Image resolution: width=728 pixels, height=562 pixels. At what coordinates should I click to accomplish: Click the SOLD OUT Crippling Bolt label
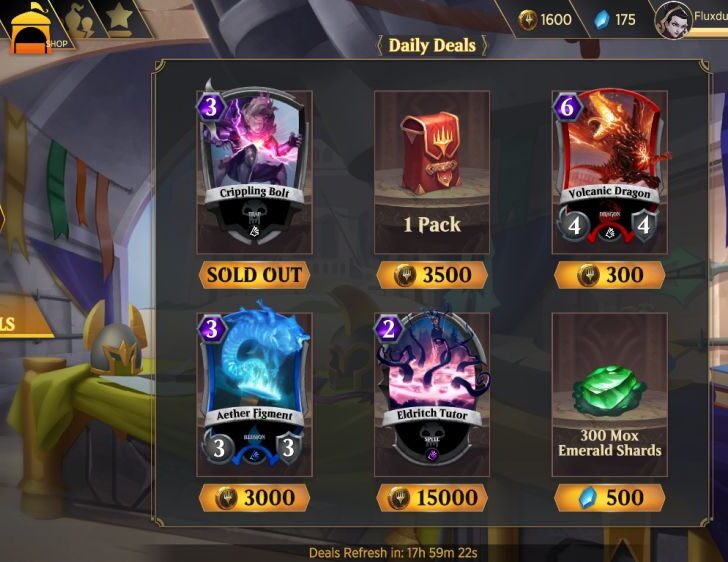(x=254, y=275)
